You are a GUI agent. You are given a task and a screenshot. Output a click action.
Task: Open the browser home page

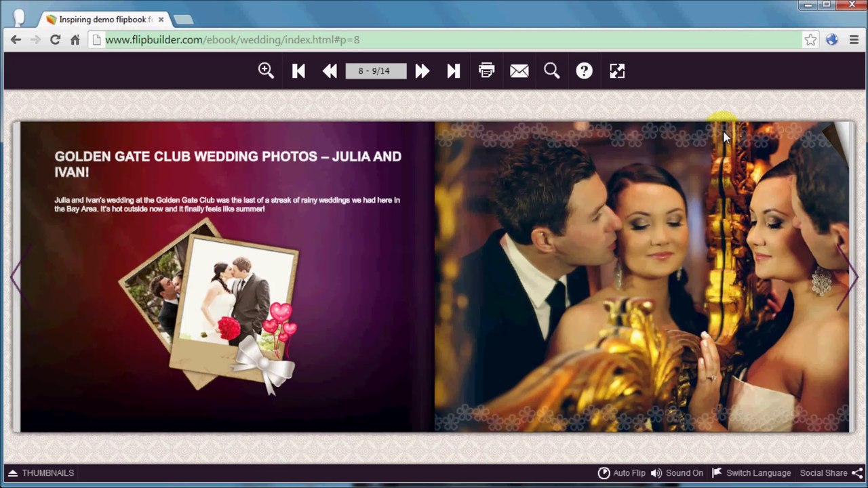point(75,40)
